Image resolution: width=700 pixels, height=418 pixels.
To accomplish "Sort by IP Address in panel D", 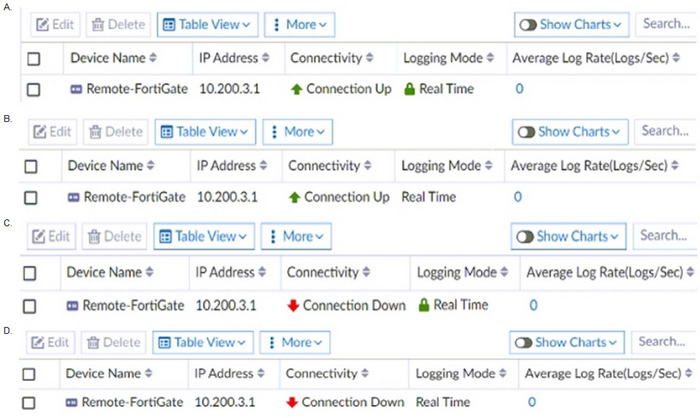I will (x=261, y=373).
